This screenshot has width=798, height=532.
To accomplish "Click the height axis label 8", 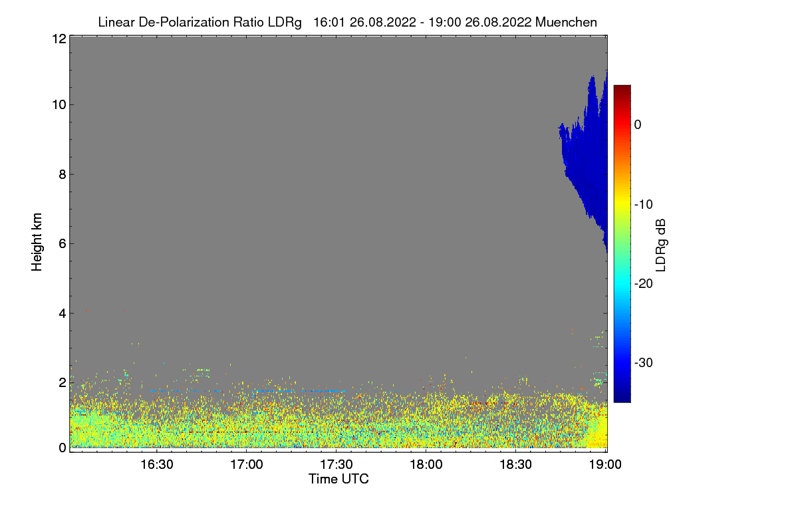I will tap(62, 174).
